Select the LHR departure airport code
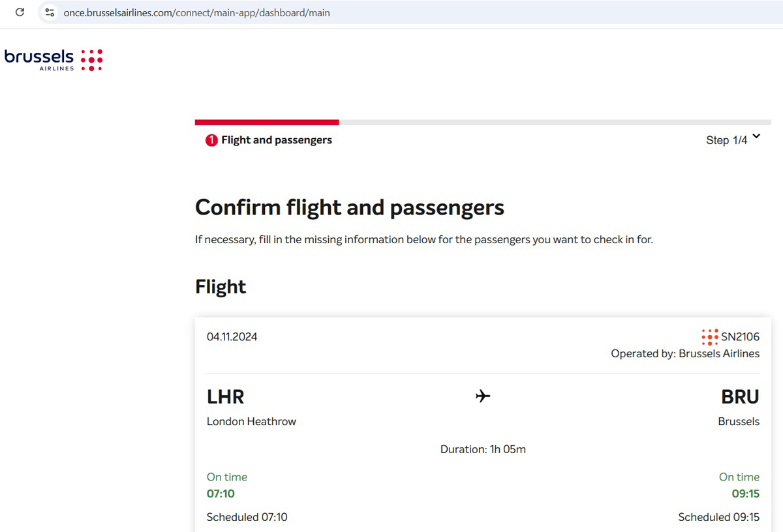The height and width of the screenshot is (532, 783). (225, 396)
